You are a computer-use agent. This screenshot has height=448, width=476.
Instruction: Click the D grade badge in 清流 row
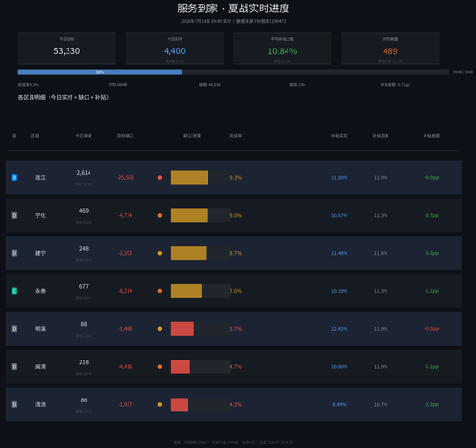pyautogui.click(x=14, y=404)
